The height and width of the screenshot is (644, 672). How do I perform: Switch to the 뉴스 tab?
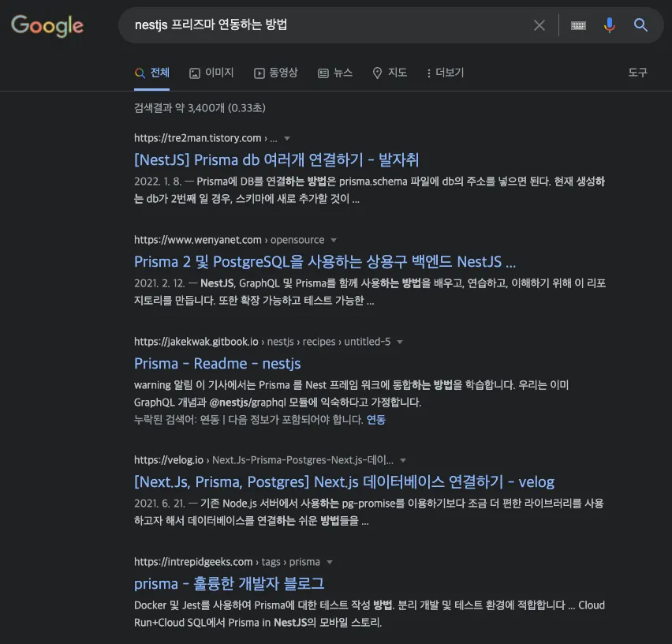tap(335, 73)
